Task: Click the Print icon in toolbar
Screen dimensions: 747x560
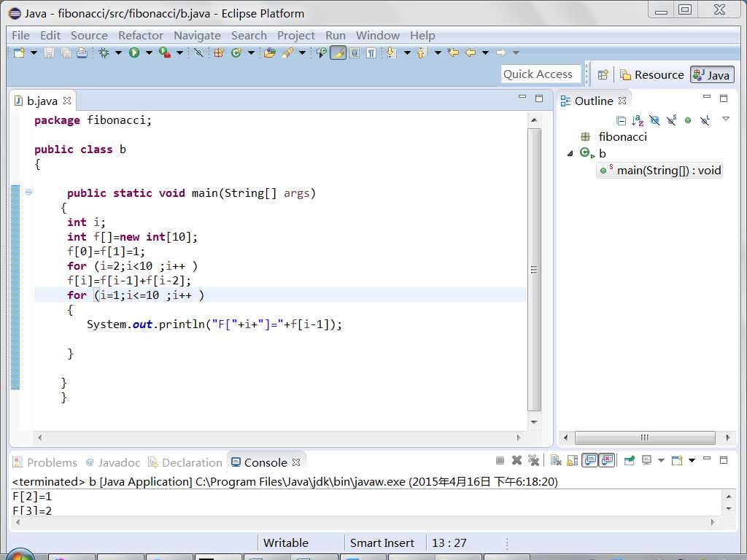Action: 82,52
